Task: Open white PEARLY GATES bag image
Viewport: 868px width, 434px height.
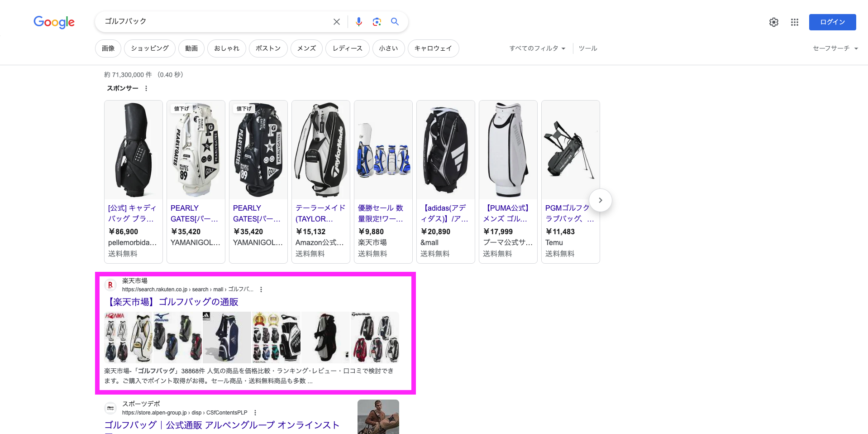Action: pyautogui.click(x=196, y=150)
